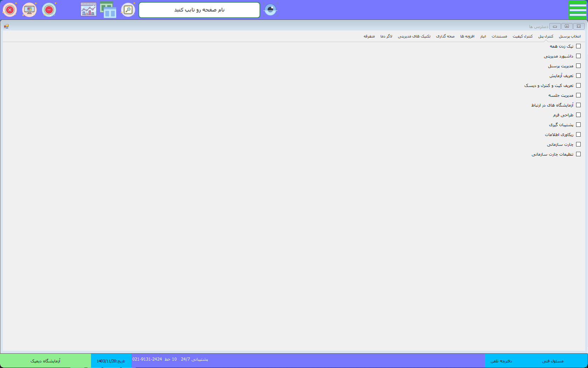
Task: Enable 'داشبورد مدیریتی' checkbox
Action: pos(578,56)
